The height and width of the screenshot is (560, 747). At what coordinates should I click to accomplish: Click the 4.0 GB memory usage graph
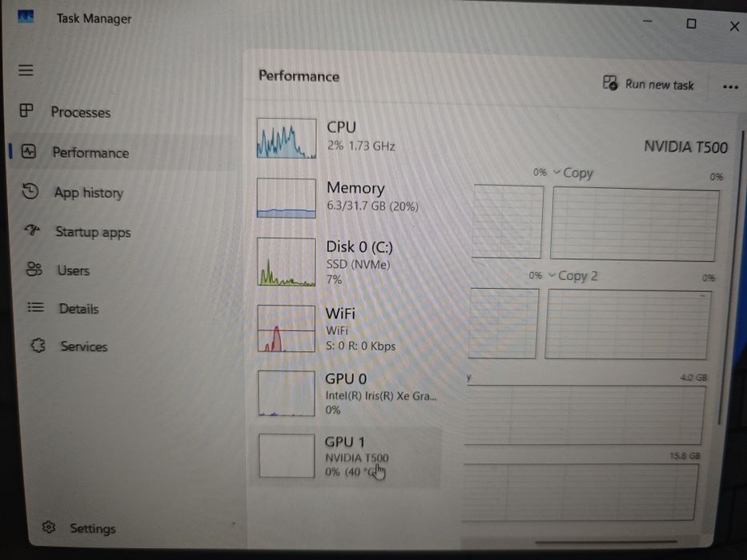(584, 414)
